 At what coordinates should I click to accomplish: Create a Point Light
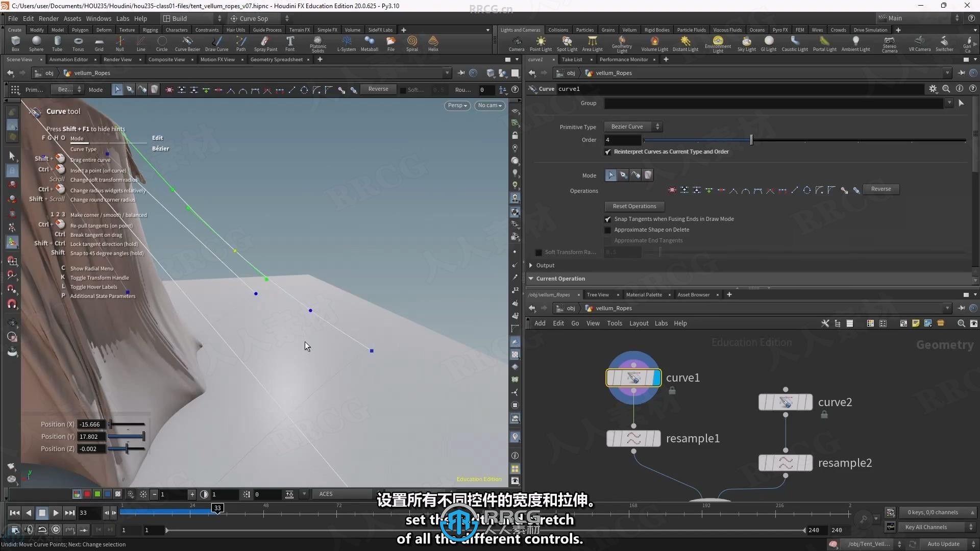point(541,44)
